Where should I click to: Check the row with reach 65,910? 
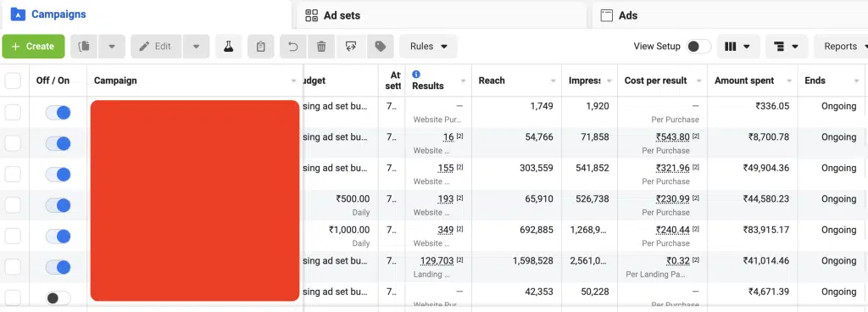[13, 206]
